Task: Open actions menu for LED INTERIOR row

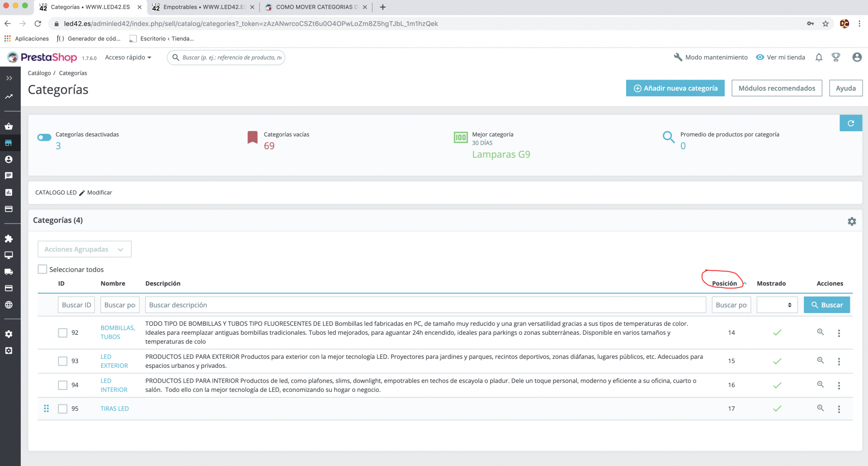Action: (839, 385)
